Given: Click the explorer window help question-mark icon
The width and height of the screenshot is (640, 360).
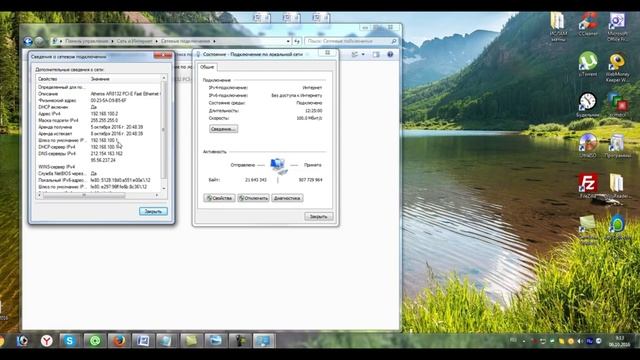Looking at the screenshot, I should [390, 54].
